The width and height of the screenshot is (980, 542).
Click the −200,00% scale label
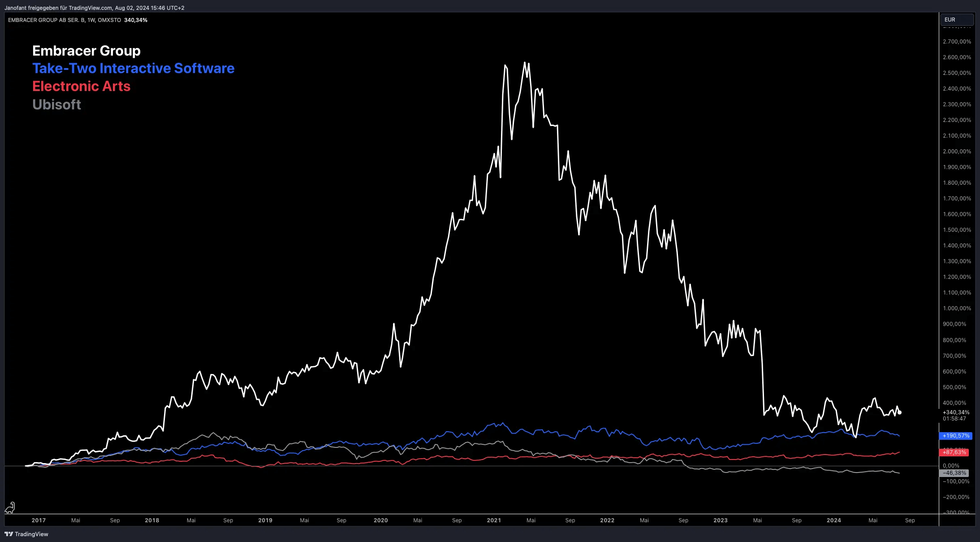coord(956,497)
